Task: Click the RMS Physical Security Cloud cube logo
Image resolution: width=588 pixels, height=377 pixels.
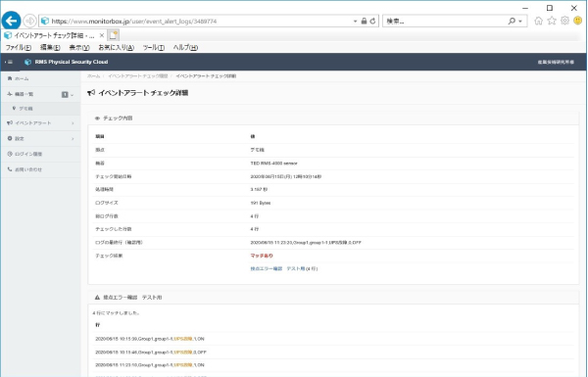Action: (x=27, y=62)
